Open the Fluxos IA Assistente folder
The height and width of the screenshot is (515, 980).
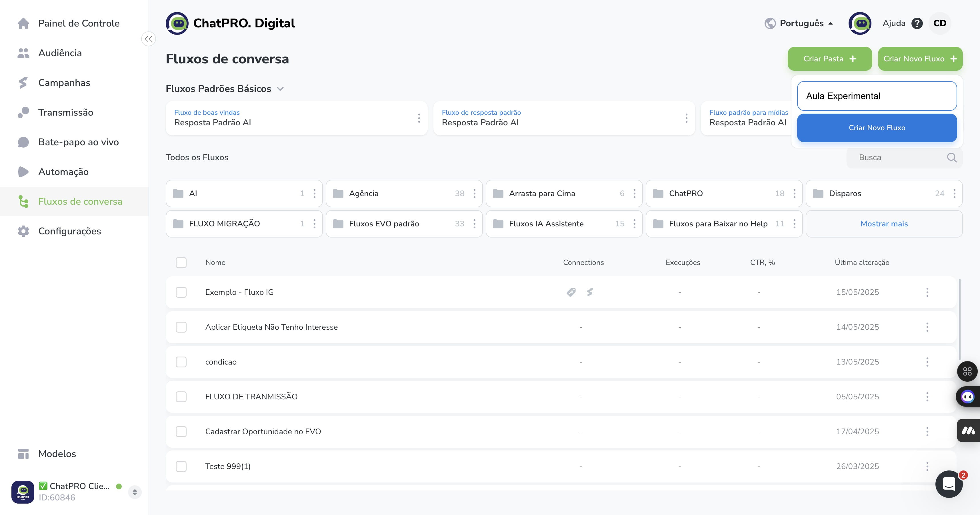pos(564,224)
